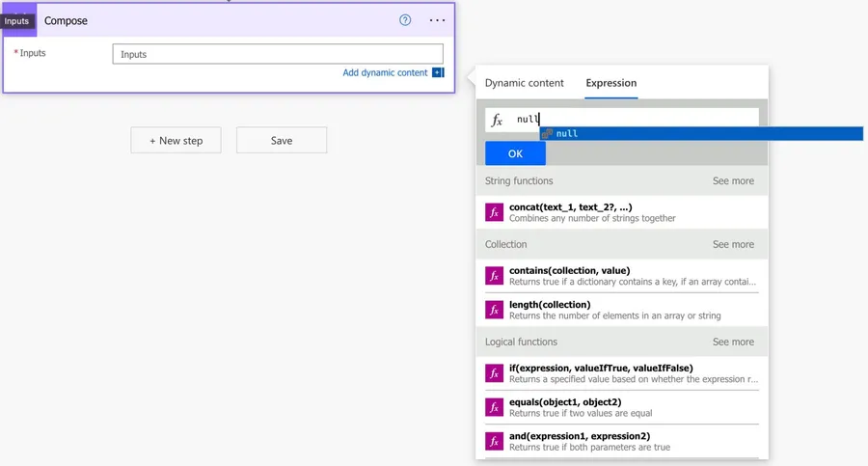Viewport: 868px width, 466px height.
Task: Expand Collection functions with See more
Action: [x=733, y=245]
